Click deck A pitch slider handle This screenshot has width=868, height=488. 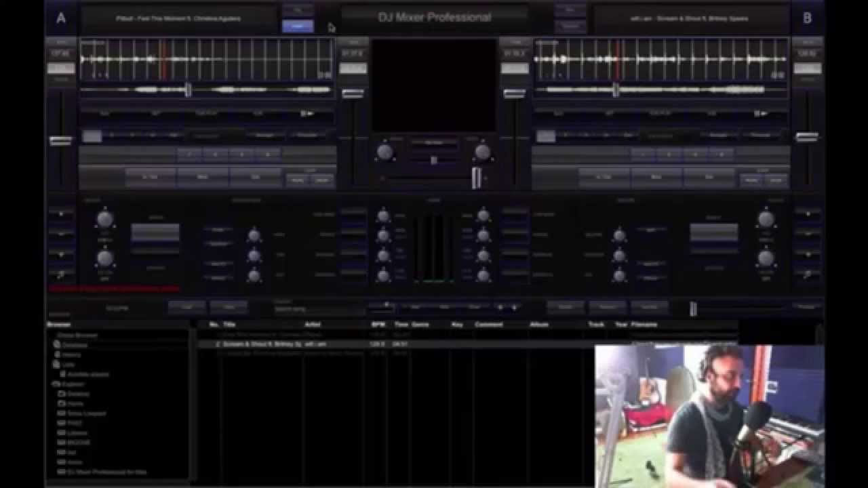point(60,141)
